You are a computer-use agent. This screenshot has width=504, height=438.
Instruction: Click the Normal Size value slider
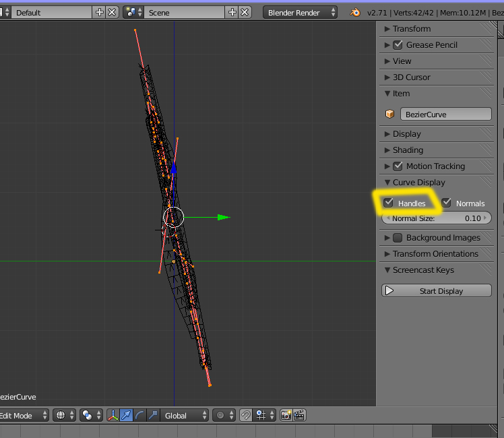(437, 218)
